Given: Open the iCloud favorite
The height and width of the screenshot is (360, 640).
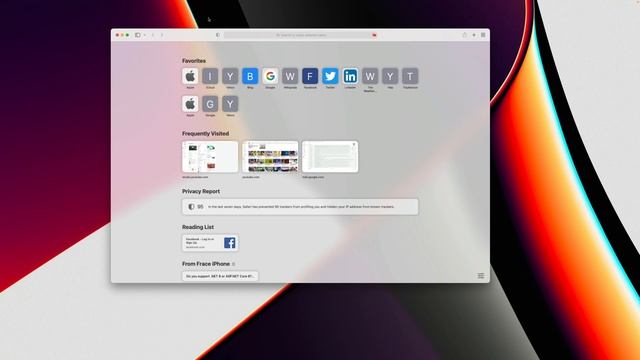Looking at the screenshot, I should point(210,76).
